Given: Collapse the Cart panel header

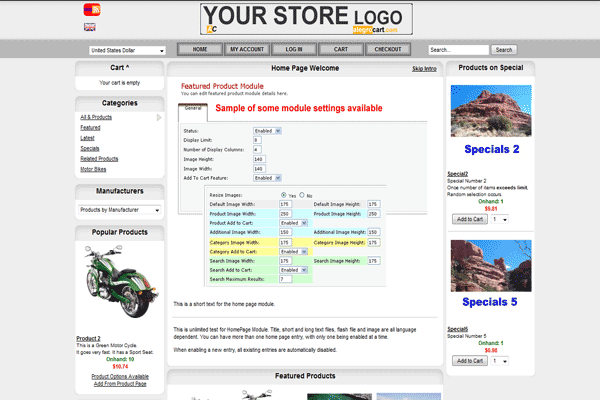Looking at the screenshot, I should (x=119, y=68).
